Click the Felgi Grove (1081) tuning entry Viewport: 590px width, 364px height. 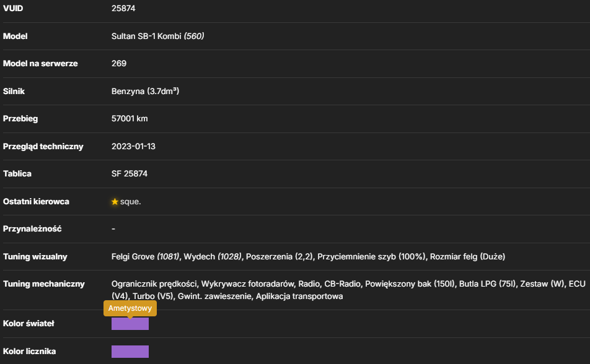145,257
